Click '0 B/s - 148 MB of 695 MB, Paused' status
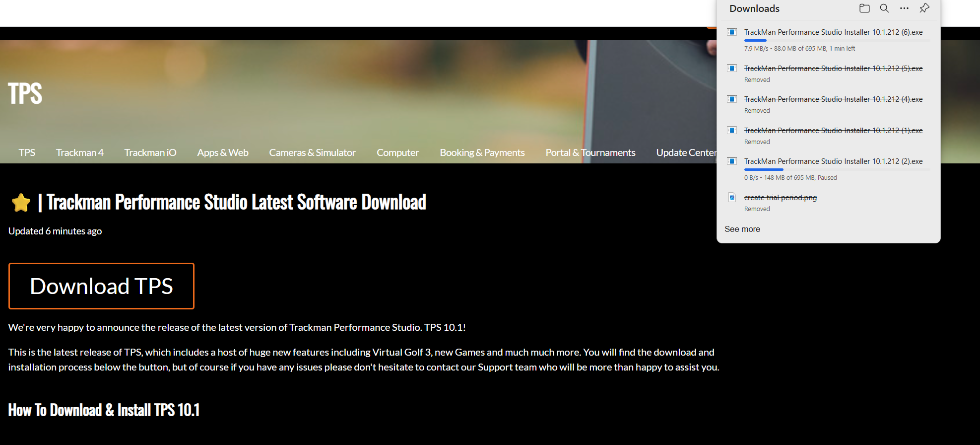Viewport: 980px width, 445px height. [790, 178]
